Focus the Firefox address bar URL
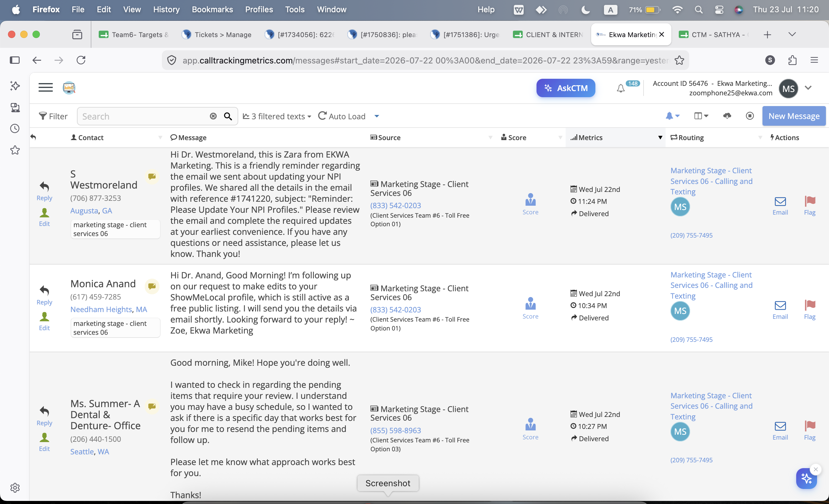This screenshot has width=829, height=504. click(426, 60)
